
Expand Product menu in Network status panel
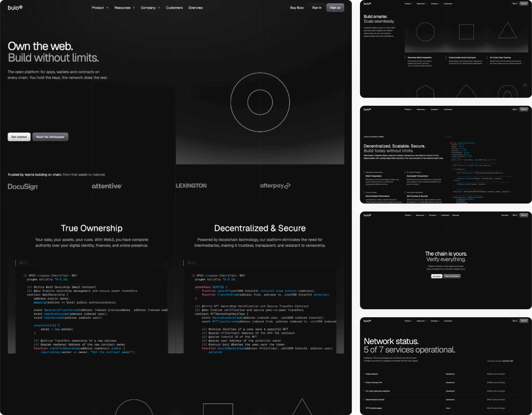tap(409, 321)
